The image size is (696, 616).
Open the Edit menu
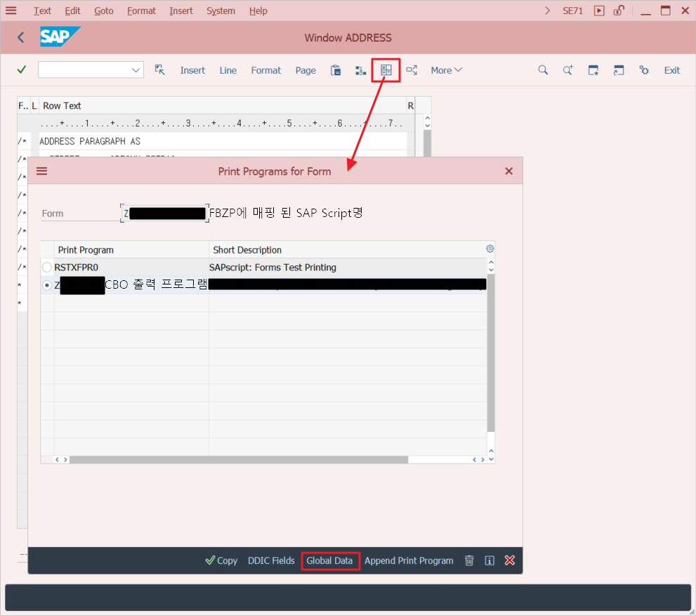tap(72, 11)
